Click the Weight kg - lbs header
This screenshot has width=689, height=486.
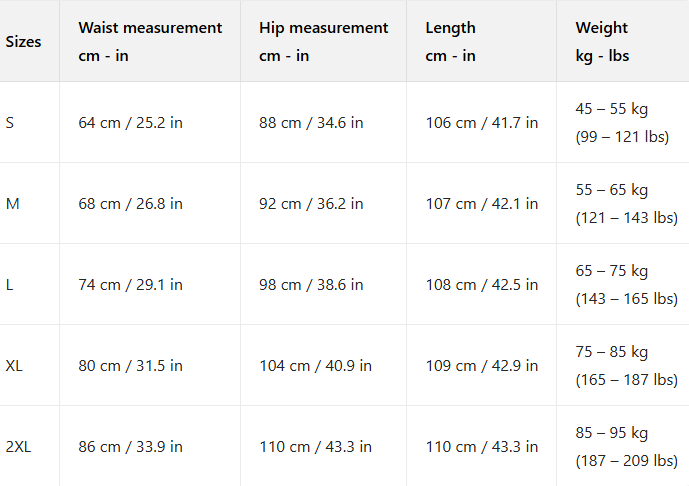point(602,41)
